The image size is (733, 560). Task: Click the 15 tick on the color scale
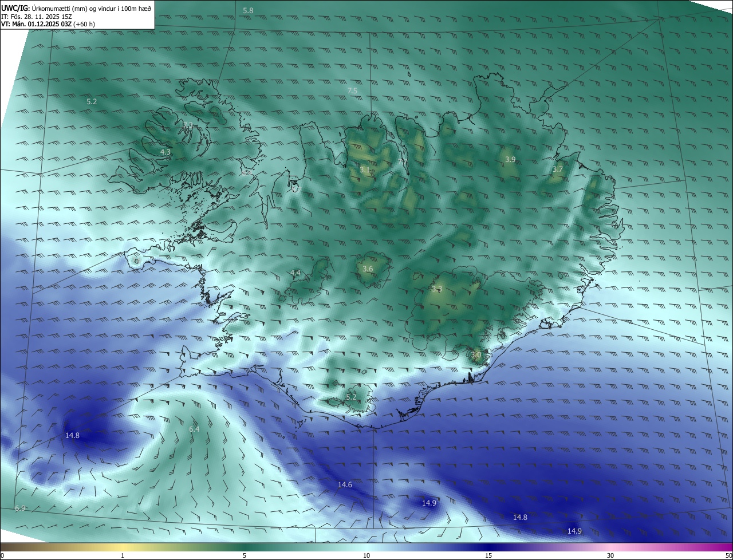click(488, 555)
